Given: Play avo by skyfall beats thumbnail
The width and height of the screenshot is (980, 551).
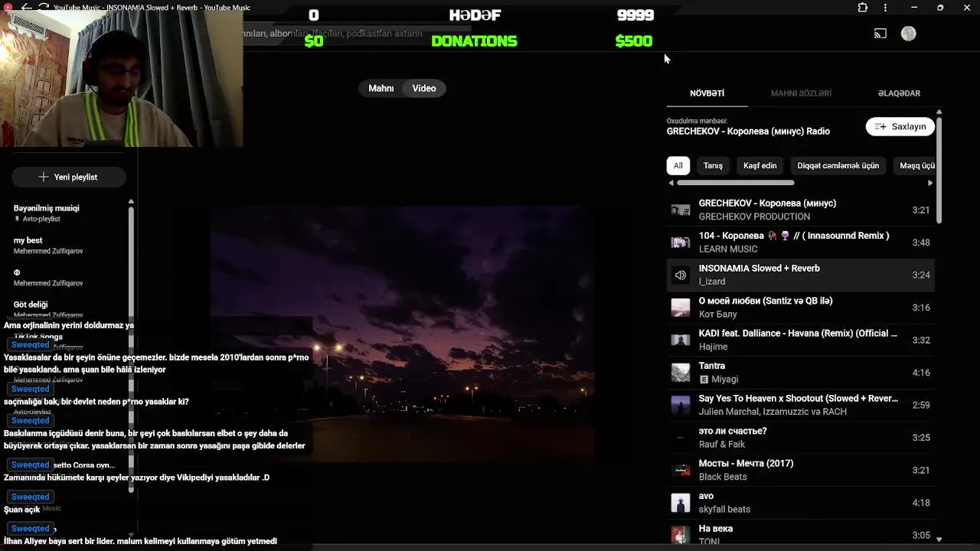Looking at the screenshot, I should point(681,503).
